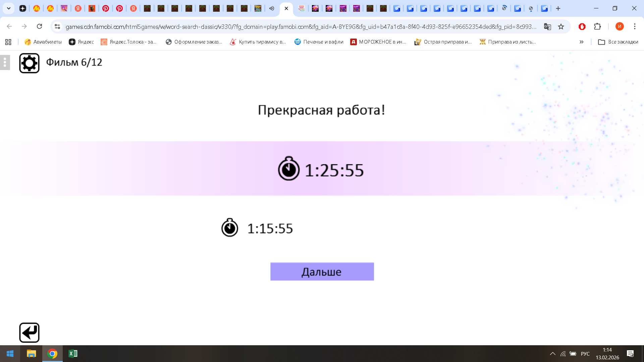The width and height of the screenshot is (644, 362).
Task: Click the return arrow icon in the game
Action: tap(29, 332)
